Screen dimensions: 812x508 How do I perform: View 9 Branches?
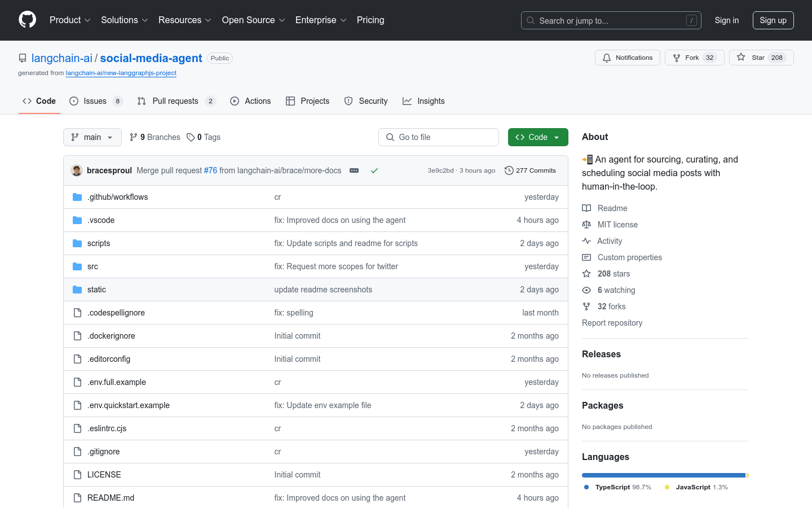tap(155, 137)
